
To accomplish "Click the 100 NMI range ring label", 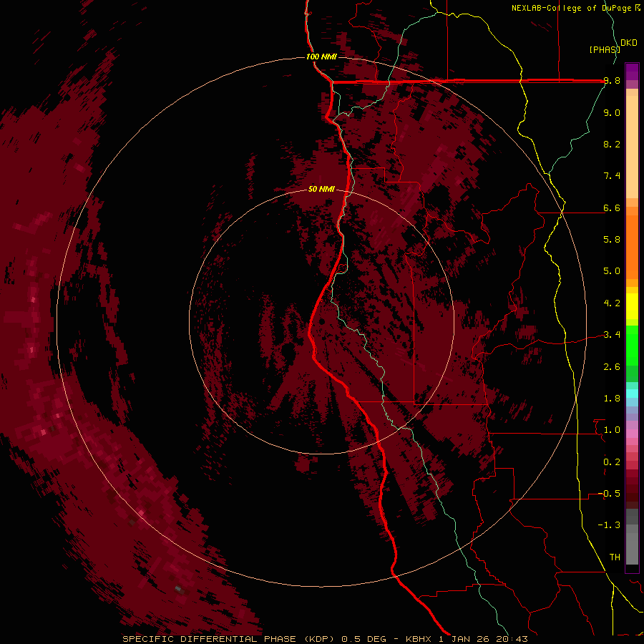I will [x=321, y=57].
